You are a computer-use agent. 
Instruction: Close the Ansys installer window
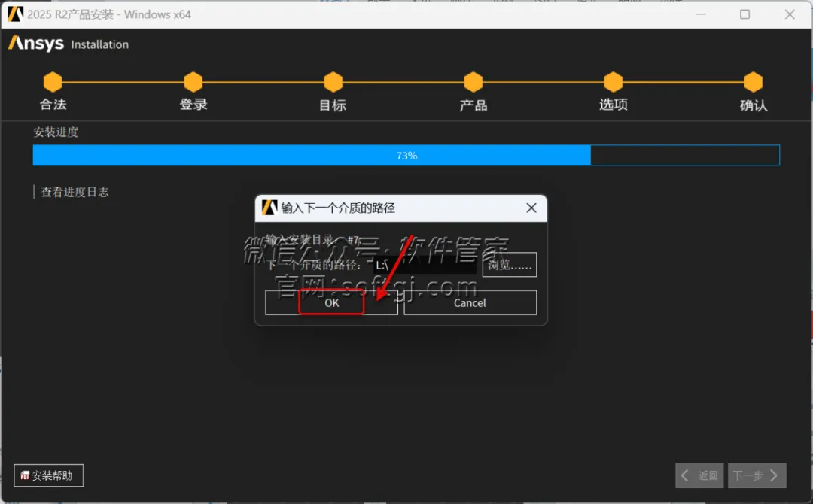(x=790, y=14)
